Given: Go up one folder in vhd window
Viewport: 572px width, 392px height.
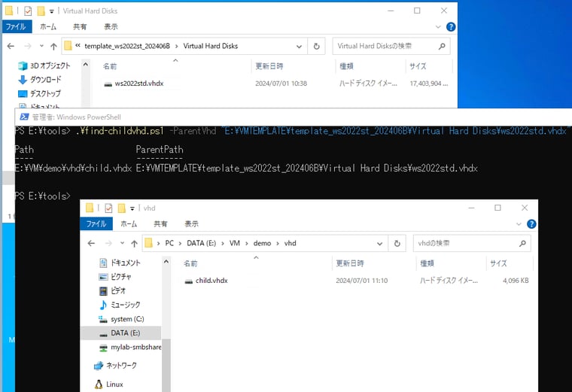Looking at the screenshot, I should coord(134,243).
